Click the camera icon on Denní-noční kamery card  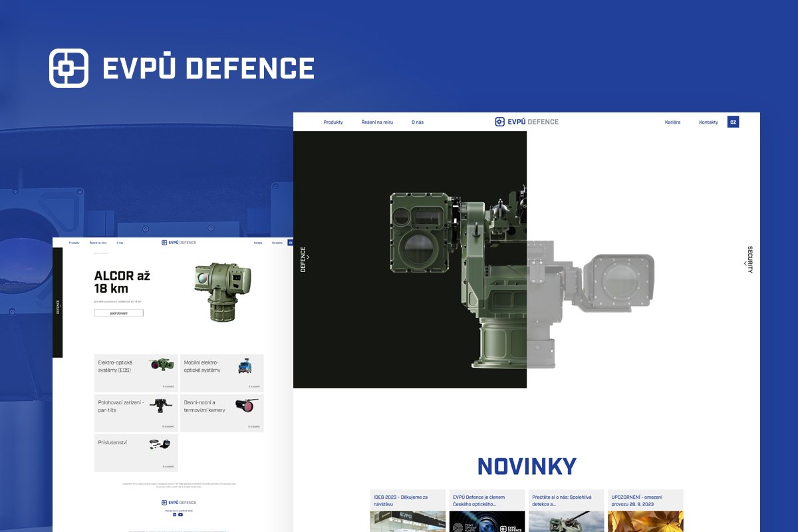[x=246, y=404]
